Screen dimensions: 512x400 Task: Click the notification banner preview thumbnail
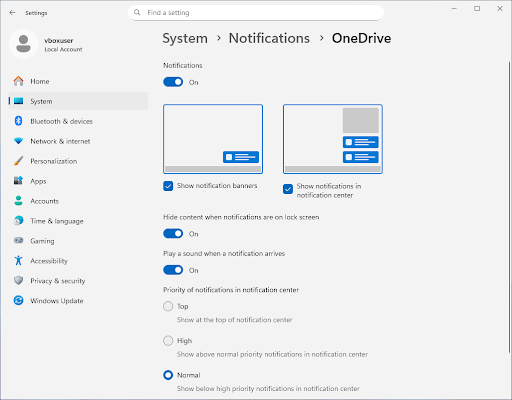213,139
